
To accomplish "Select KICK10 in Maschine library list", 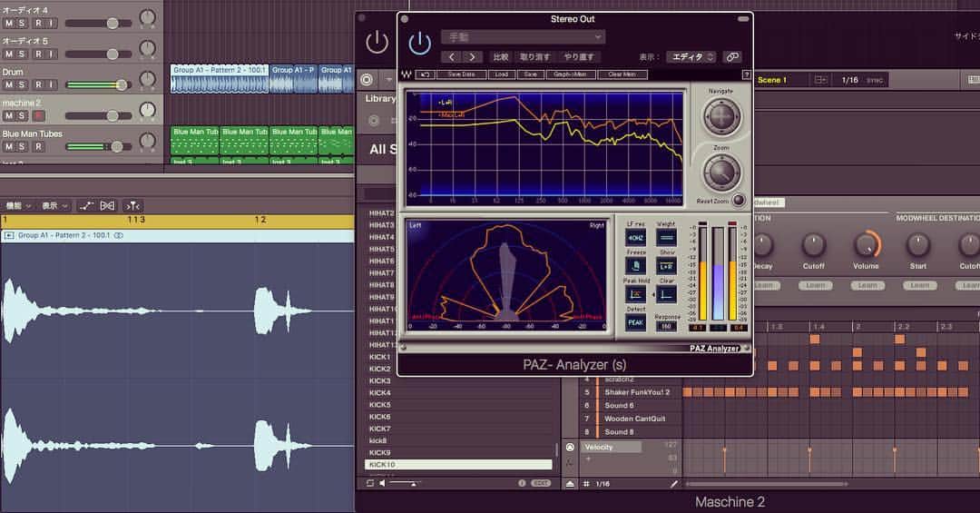I will (458, 465).
